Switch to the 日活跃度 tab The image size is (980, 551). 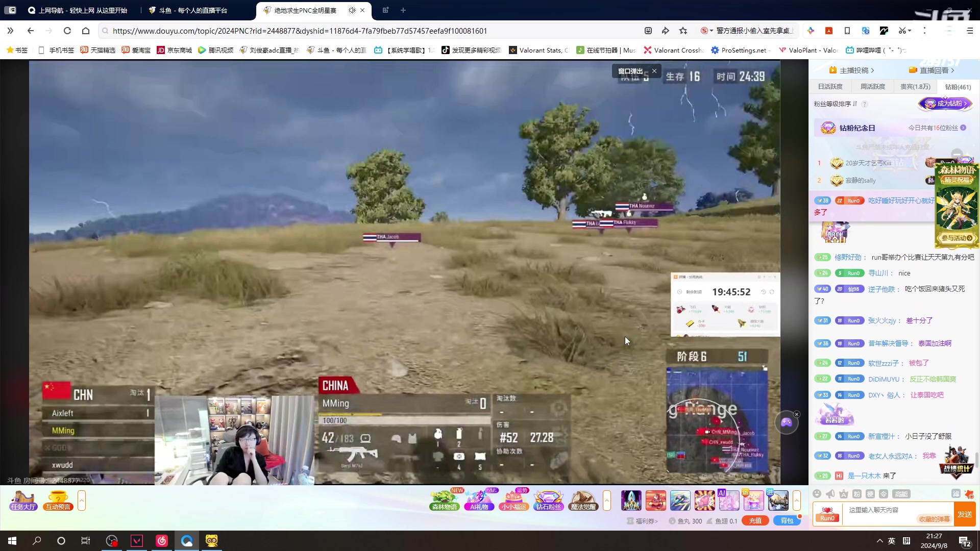(x=830, y=87)
